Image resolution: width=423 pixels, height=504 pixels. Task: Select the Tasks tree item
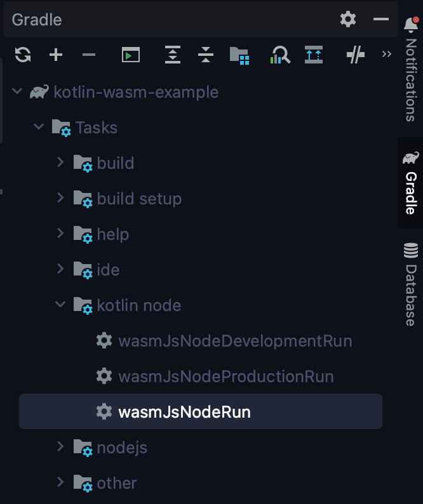pyautogui.click(x=201, y=128)
